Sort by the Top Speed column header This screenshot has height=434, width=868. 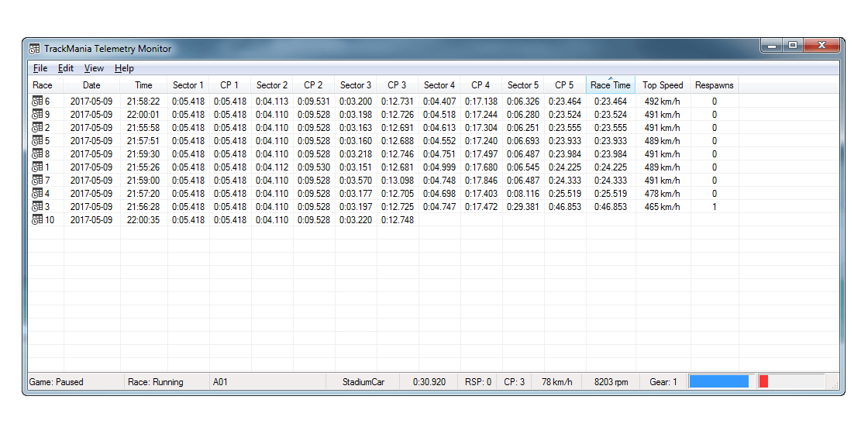pos(663,85)
